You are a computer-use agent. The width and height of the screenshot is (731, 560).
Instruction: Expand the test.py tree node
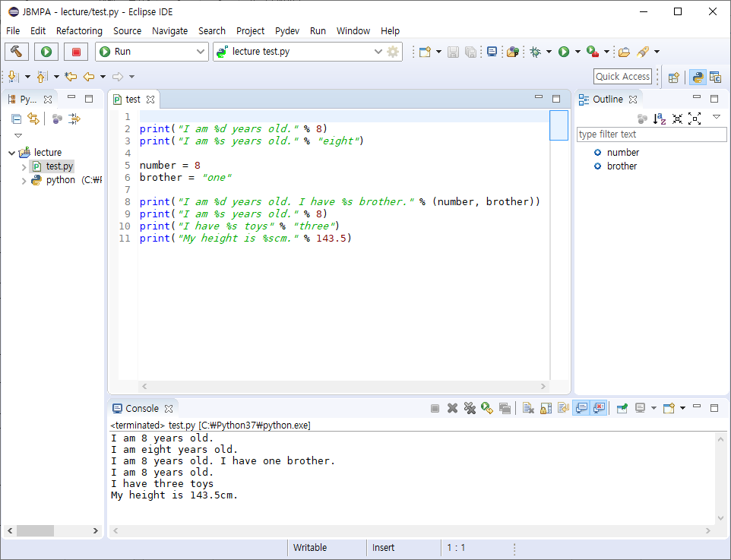(24, 166)
